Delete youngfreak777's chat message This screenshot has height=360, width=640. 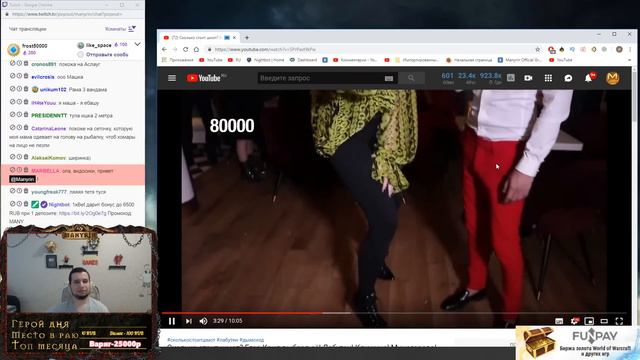26,191
